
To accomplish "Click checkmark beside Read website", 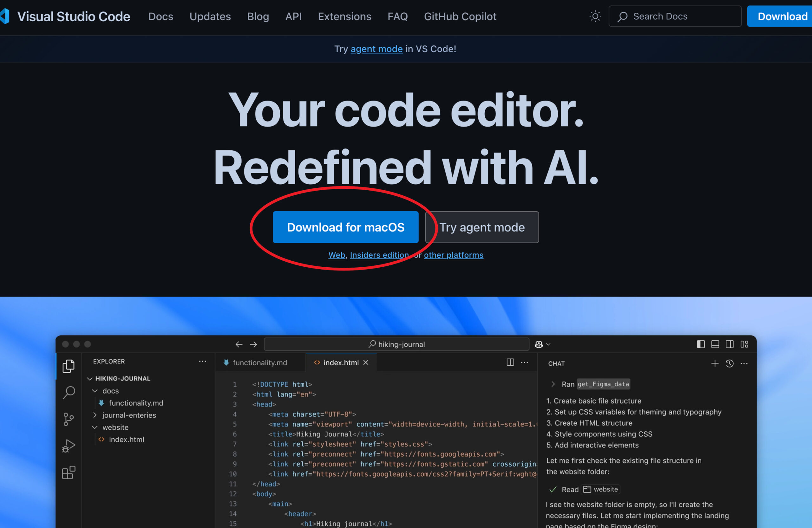I will [553, 489].
